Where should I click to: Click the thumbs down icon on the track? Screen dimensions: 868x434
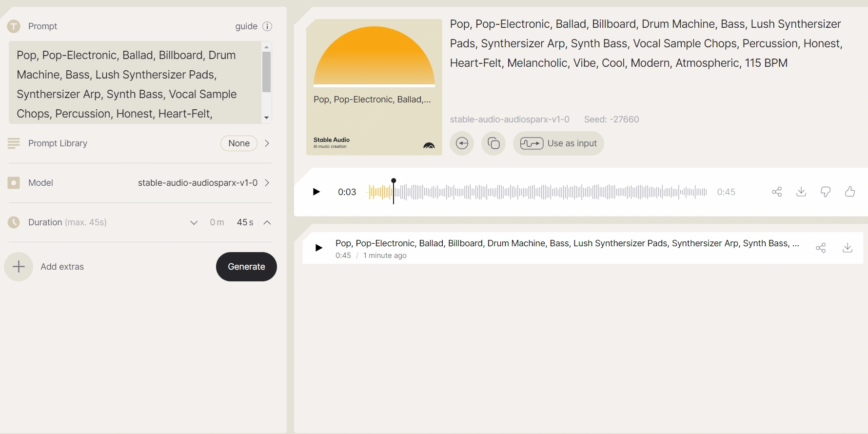tap(826, 192)
